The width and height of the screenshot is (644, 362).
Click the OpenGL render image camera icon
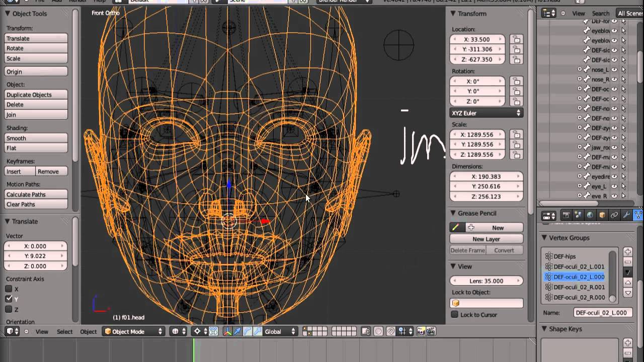pyautogui.click(x=421, y=331)
